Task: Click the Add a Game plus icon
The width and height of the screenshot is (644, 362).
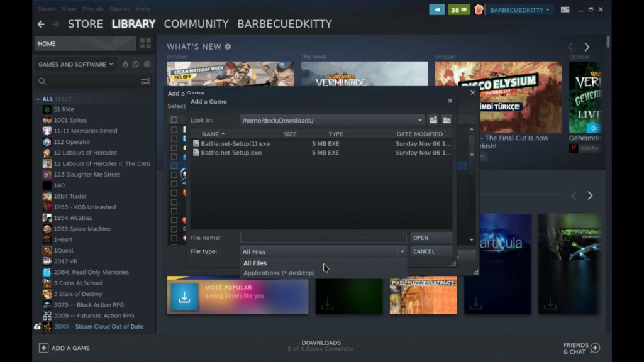Action: point(43,348)
